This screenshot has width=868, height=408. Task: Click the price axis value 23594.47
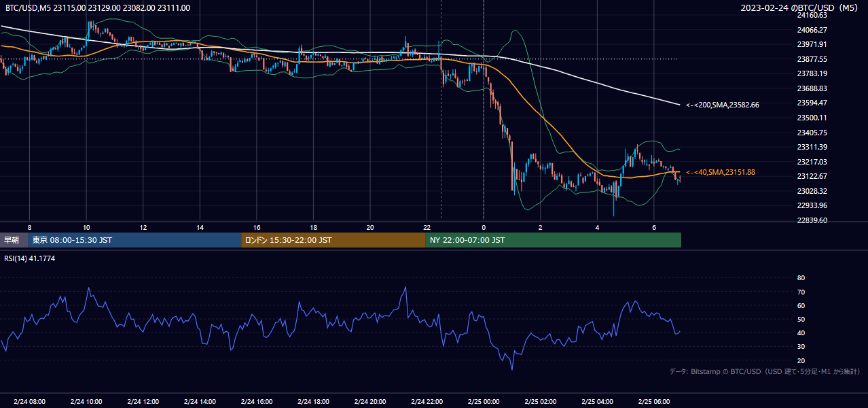812,103
